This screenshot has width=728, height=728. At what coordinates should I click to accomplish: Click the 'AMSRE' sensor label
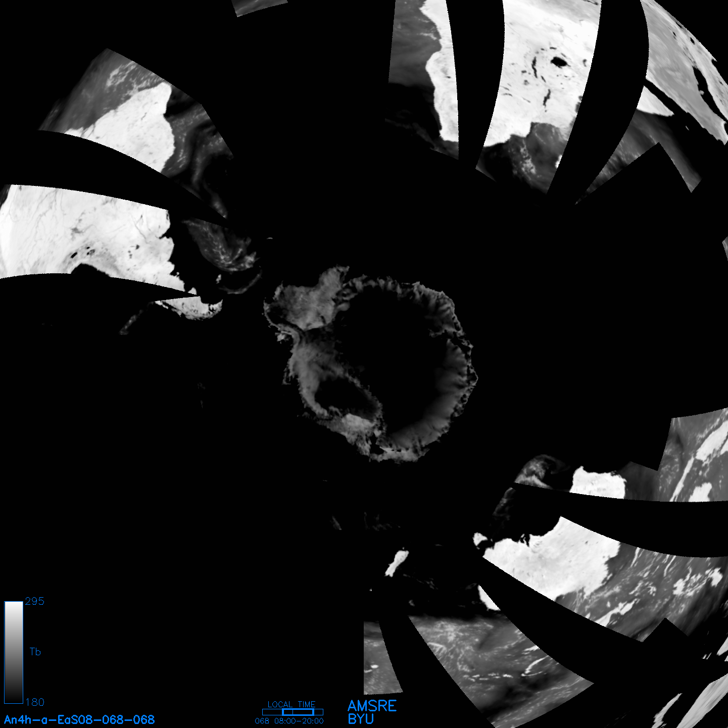372,706
